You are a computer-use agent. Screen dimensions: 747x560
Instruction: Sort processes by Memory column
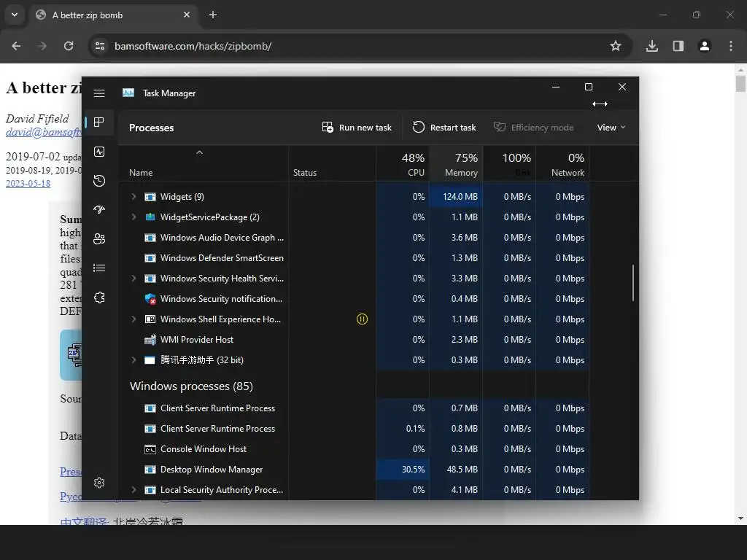[456, 164]
